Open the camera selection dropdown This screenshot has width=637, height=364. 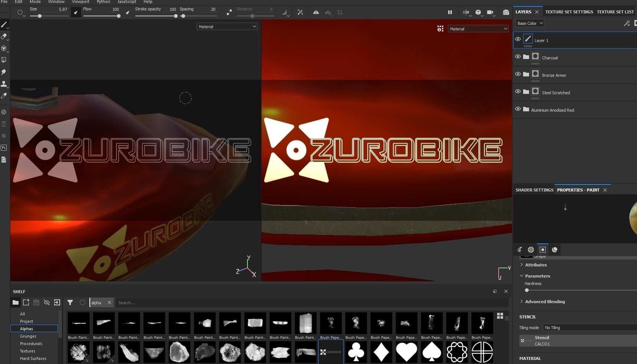coord(490,13)
